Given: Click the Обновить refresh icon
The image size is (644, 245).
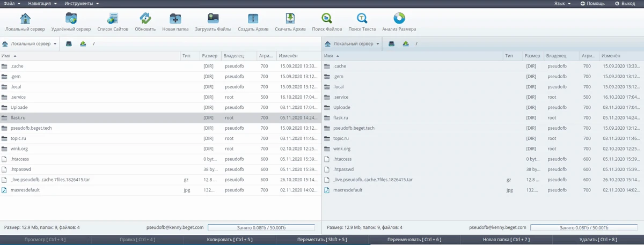Looking at the screenshot, I should [x=145, y=19].
